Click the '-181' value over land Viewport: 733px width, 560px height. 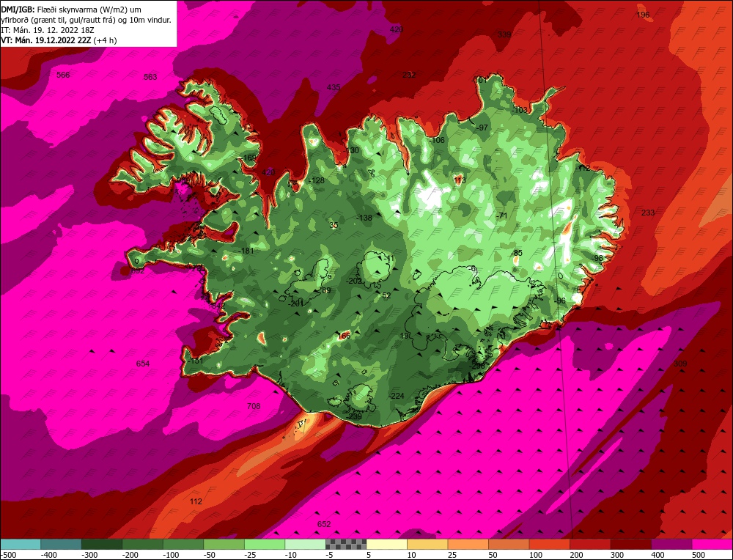click(246, 251)
